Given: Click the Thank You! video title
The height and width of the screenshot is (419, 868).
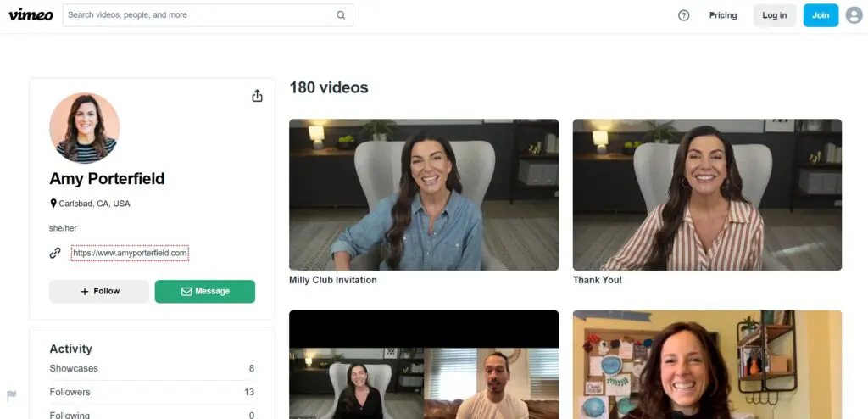Looking at the screenshot, I should tap(598, 280).
